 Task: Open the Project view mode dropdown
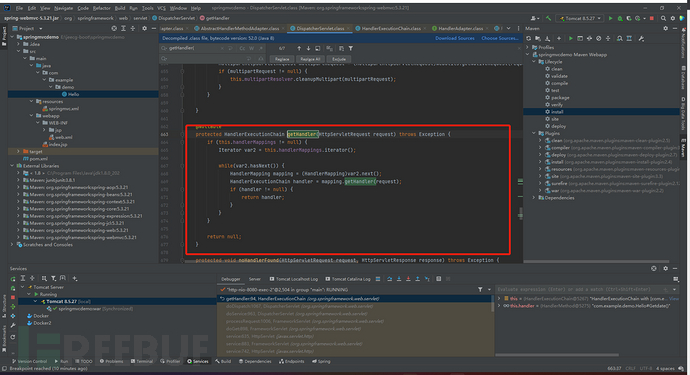(40, 28)
